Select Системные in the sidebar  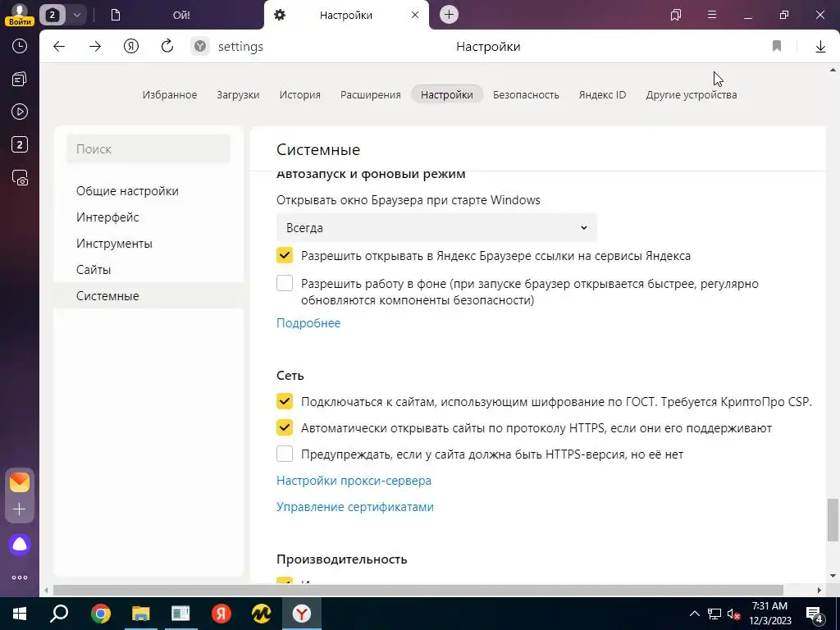click(x=148, y=295)
